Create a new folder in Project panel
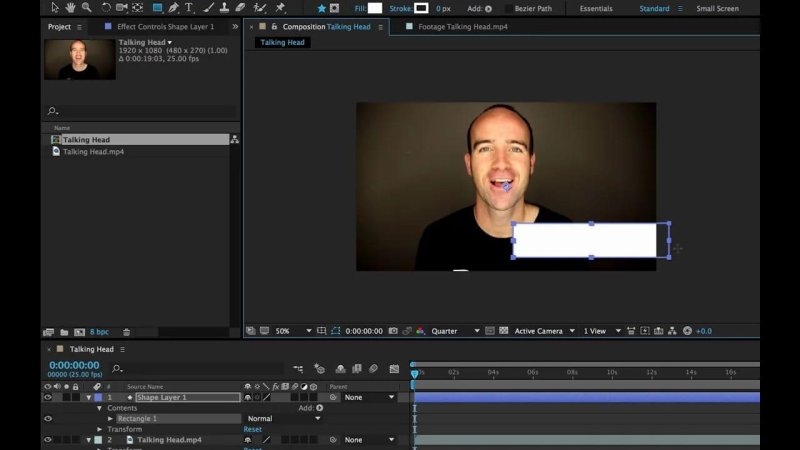The height and width of the screenshot is (450, 800). pos(64,332)
